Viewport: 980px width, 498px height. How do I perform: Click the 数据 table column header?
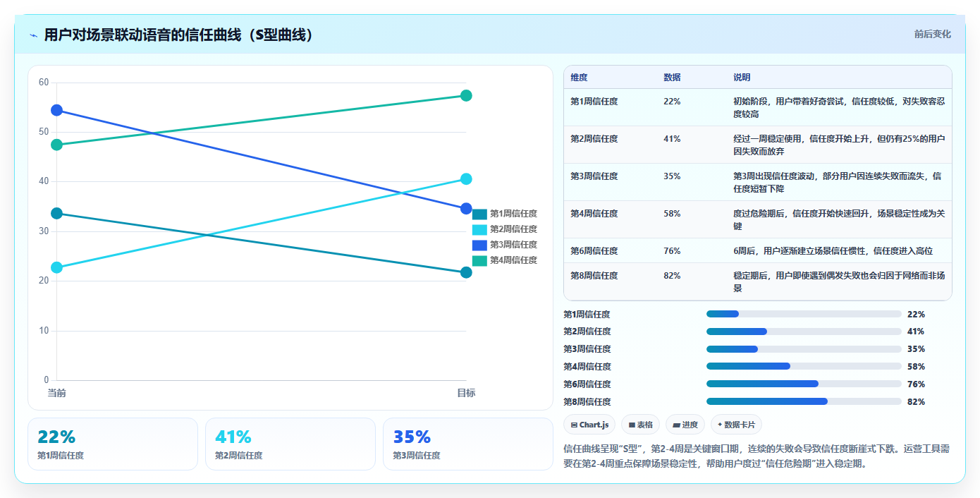672,77
